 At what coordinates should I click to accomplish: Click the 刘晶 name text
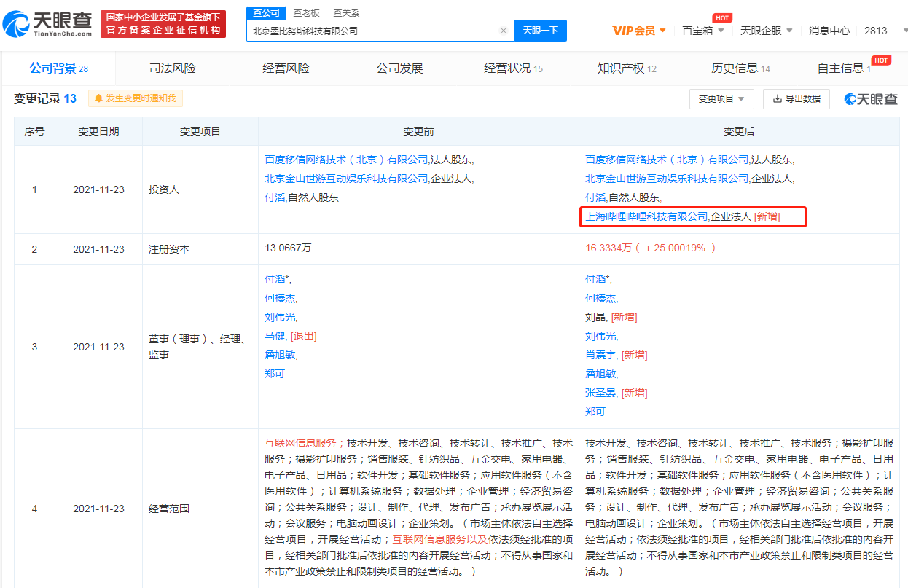[596, 317]
